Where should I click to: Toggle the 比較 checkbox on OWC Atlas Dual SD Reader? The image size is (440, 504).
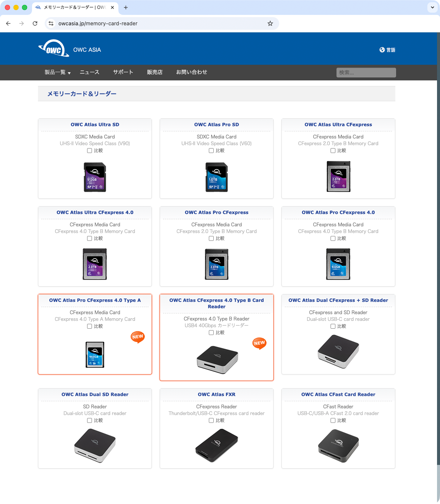click(89, 420)
